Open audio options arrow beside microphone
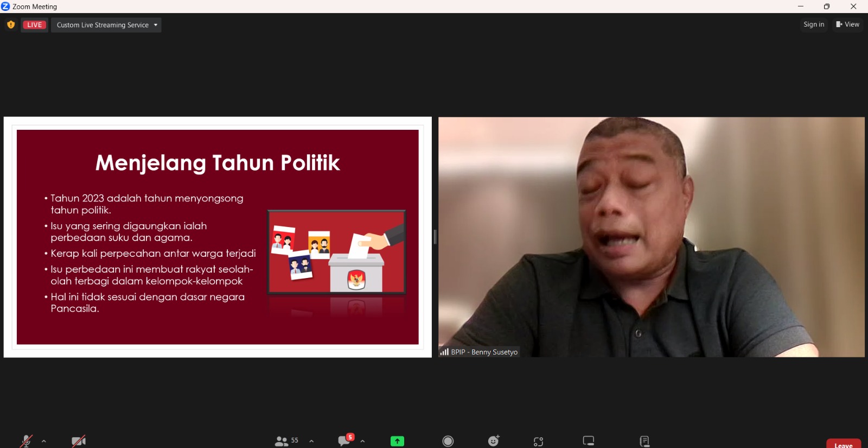 click(44, 441)
